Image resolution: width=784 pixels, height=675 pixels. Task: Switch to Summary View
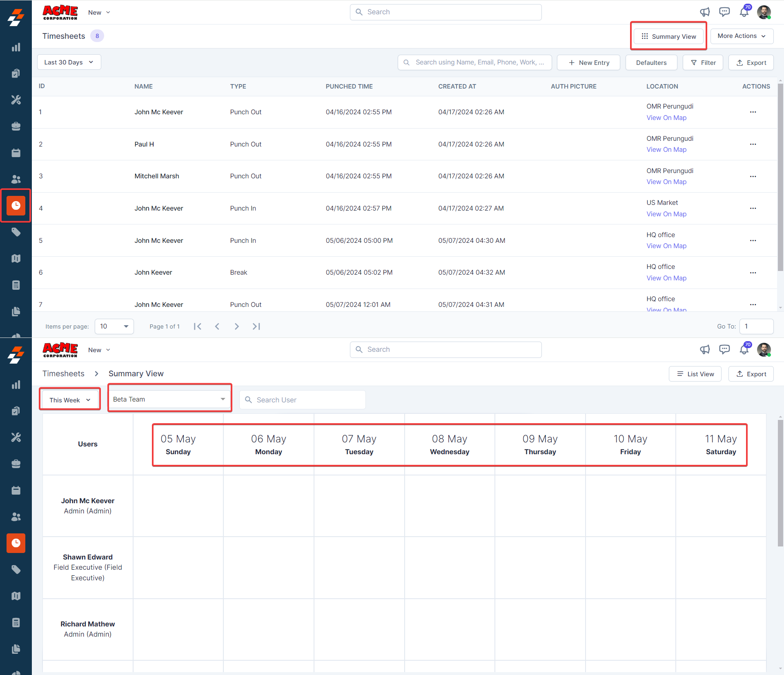click(x=668, y=36)
